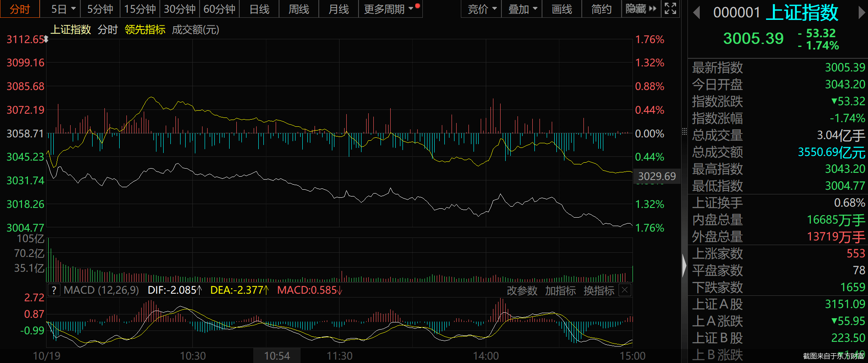Select the 60分钟 period tab
This screenshot has width=868, height=363.
(x=219, y=9)
